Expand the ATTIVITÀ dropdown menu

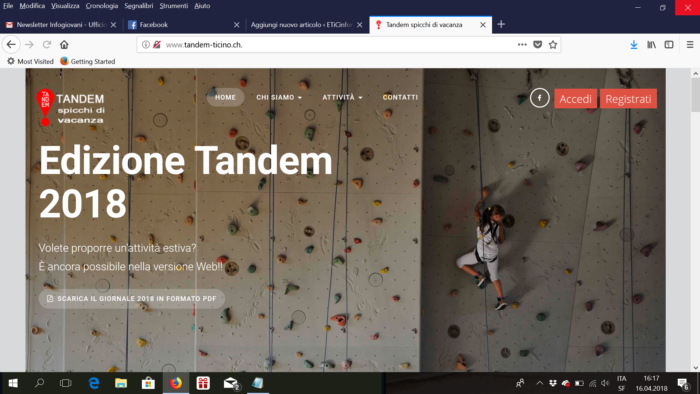pos(342,97)
